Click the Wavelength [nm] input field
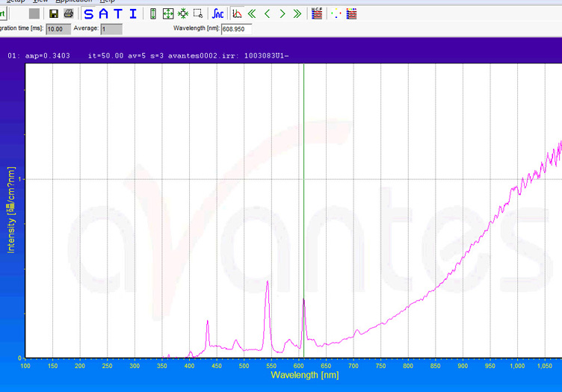The width and height of the screenshot is (562, 392). 236,29
